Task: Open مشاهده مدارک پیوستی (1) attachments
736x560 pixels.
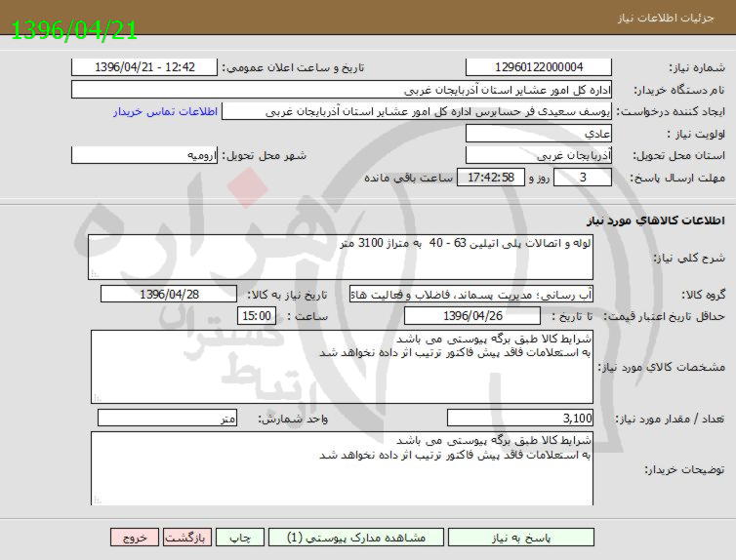Action: pyautogui.click(x=355, y=538)
